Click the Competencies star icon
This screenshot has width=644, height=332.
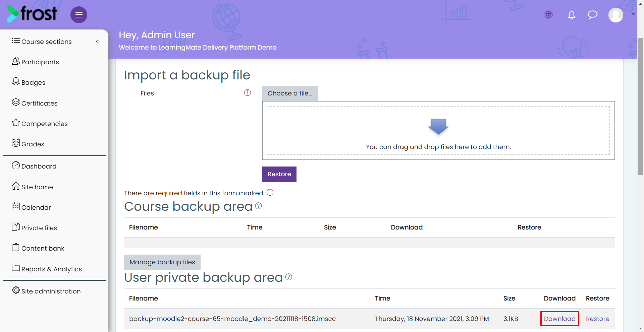pyautogui.click(x=16, y=123)
